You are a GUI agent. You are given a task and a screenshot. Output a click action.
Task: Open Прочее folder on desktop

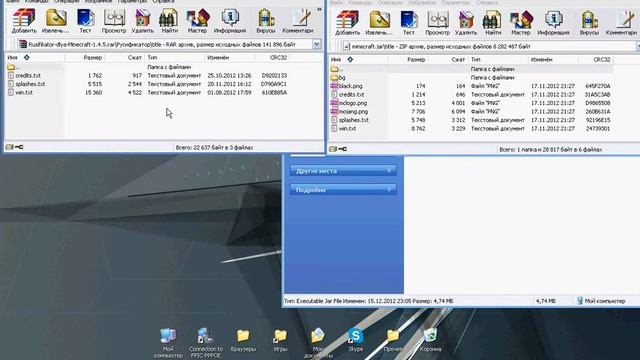point(393,340)
